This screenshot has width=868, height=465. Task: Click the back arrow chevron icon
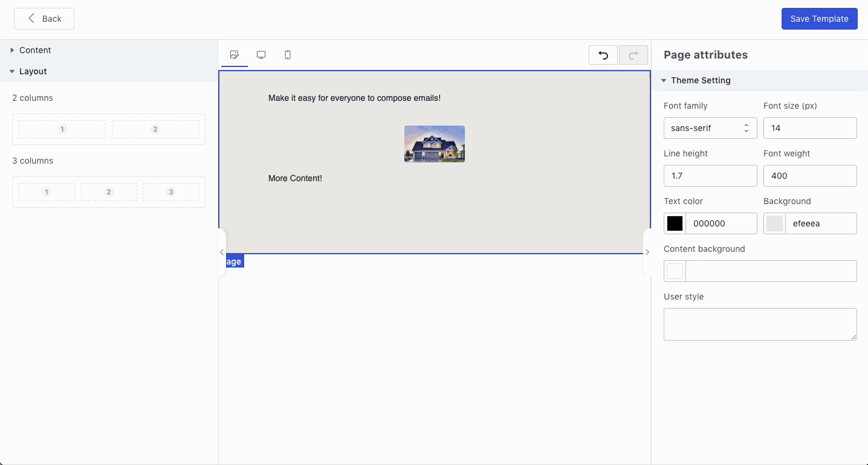coord(31,18)
